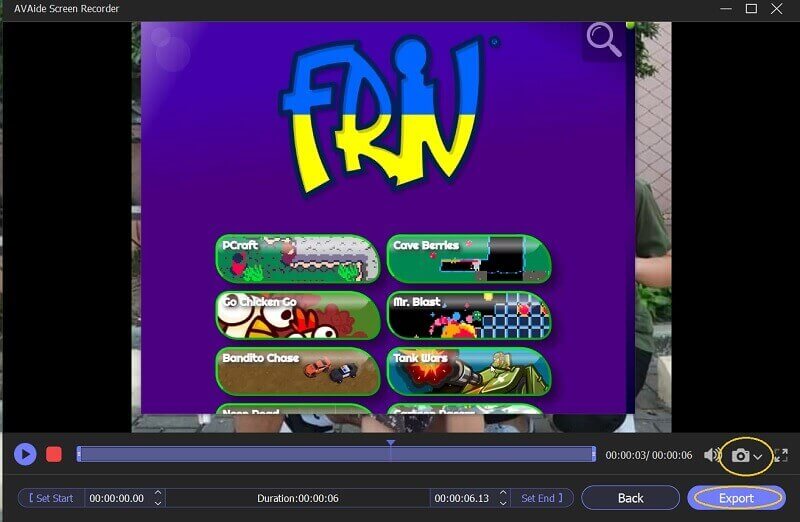Edit the start time field 00:00:00.00
The image size is (800, 522).
(x=117, y=498)
